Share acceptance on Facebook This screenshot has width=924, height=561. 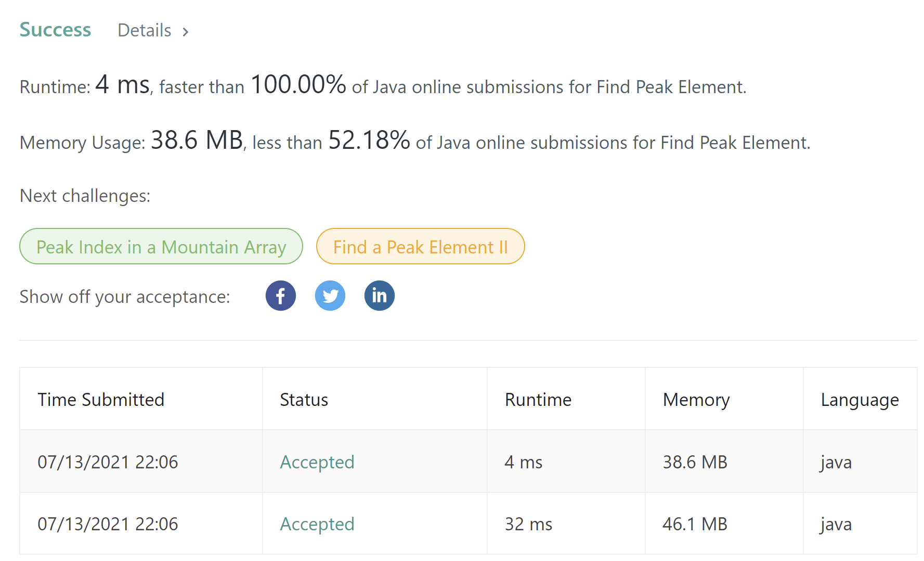[x=281, y=296]
